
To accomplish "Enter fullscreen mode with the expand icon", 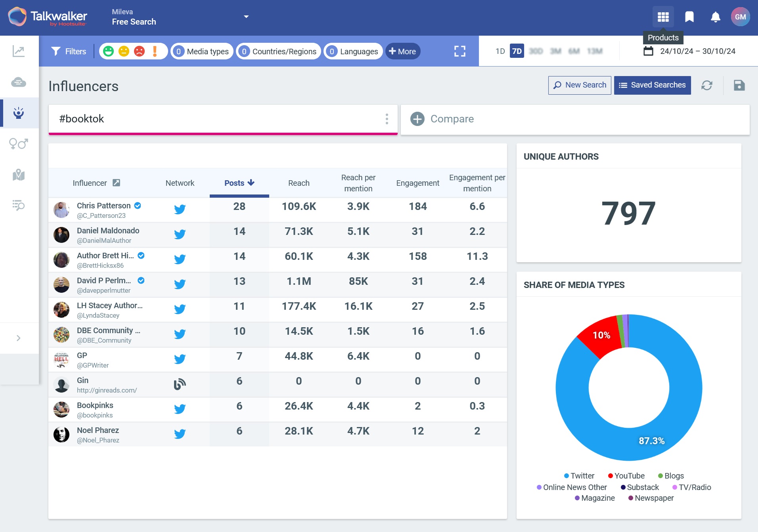I will (x=459, y=51).
